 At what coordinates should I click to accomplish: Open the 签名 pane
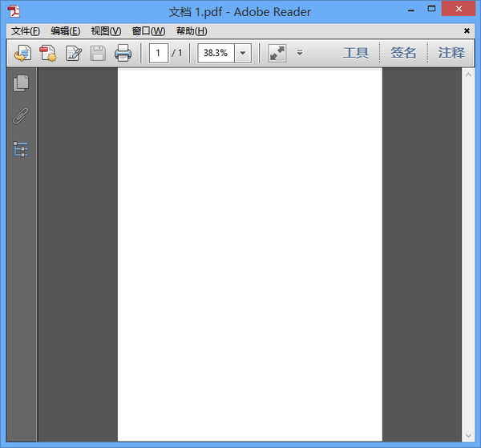pyautogui.click(x=403, y=53)
